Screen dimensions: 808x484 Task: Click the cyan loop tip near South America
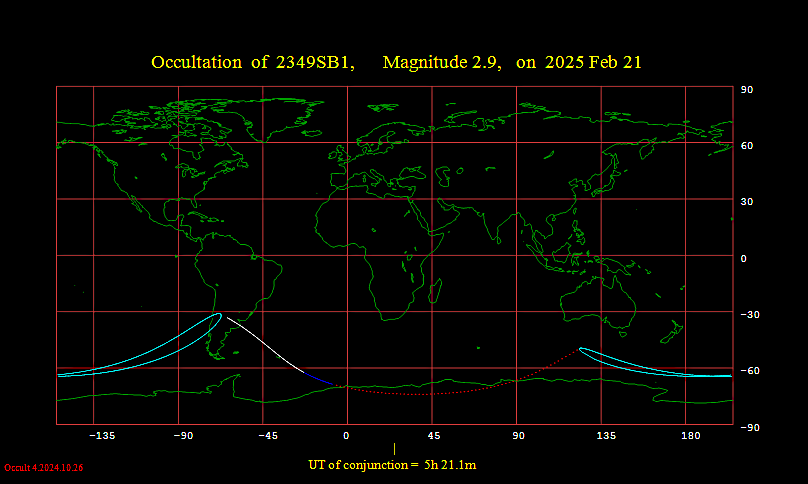click(218, 316)
